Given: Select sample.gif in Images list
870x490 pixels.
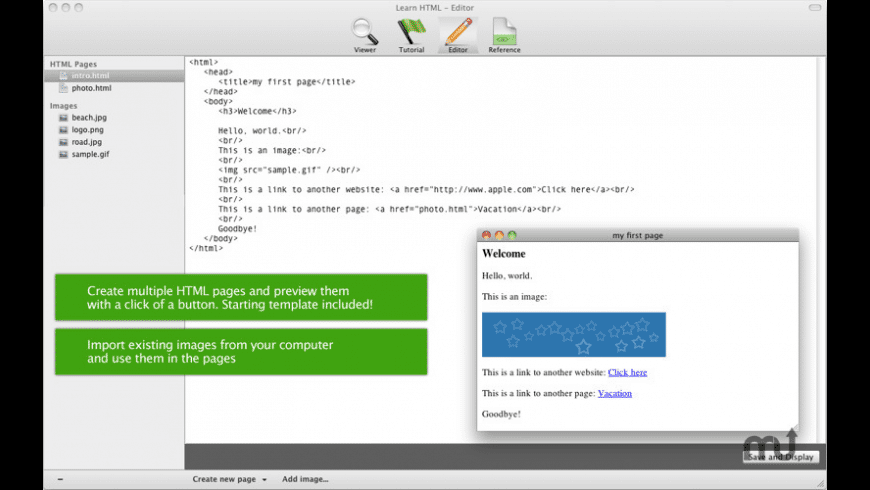Looking at the screenshot, I should point(90,154).
